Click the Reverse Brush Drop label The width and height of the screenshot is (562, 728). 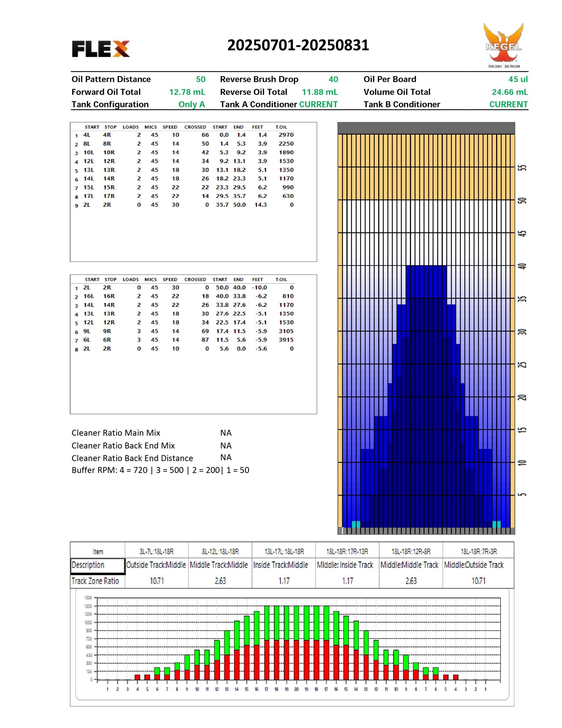pyautogui.click(x=259, y=79)
